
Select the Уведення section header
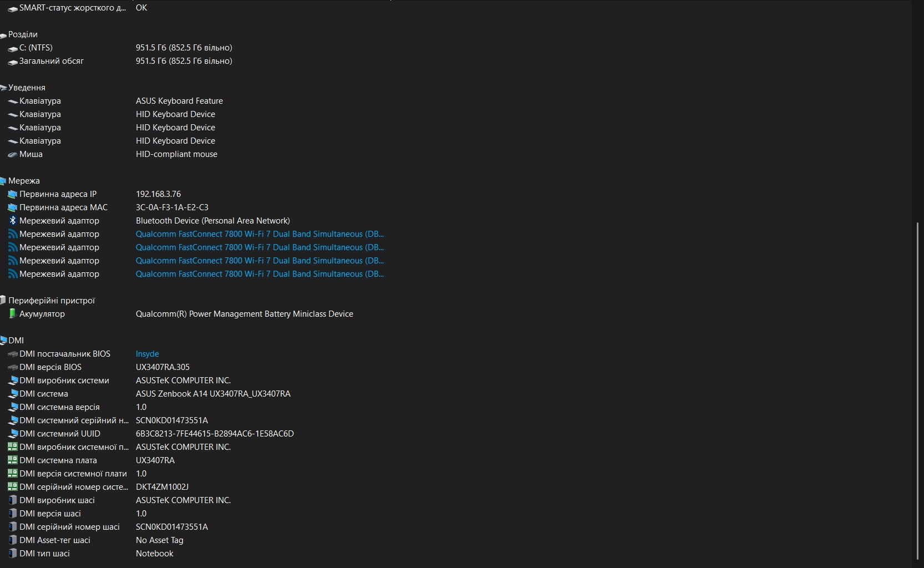coord(27,88)
